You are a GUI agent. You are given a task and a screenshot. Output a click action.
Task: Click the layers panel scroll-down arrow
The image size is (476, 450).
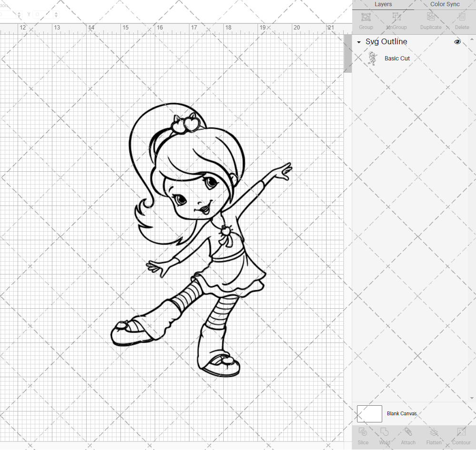coord(471,398)
